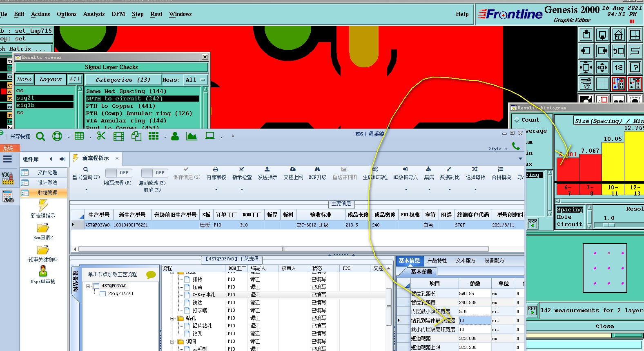Open dropdown arrow under 指示检查
Viewport: 644px width, 351px height.
click(x=242, y=189)
